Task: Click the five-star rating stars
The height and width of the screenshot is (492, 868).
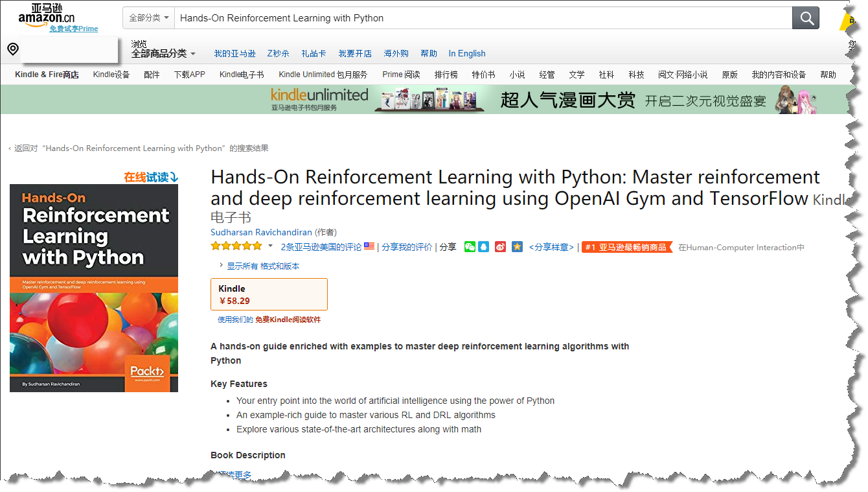Action: coord(236,246)
